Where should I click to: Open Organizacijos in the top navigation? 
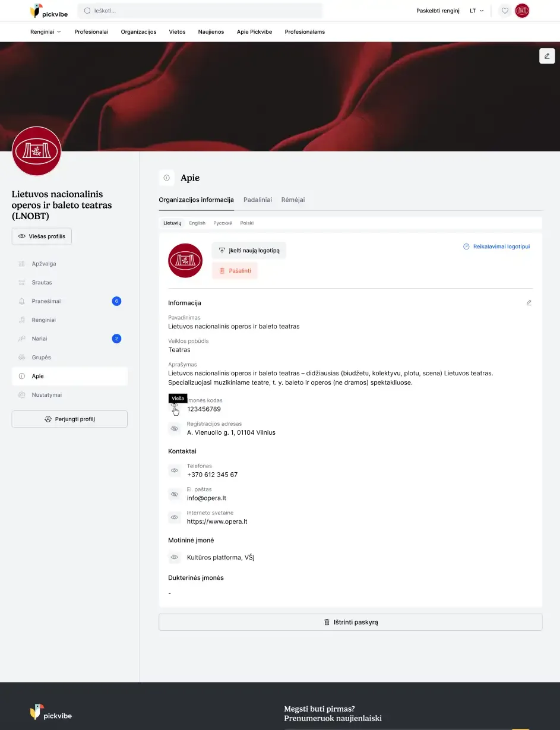[x=138, y=32]
